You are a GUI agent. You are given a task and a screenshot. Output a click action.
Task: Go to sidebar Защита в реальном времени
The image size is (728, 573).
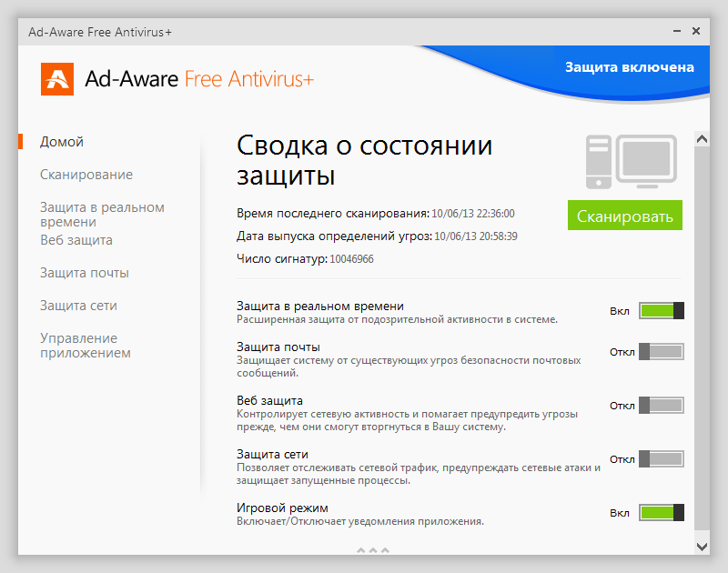point(102,215)
